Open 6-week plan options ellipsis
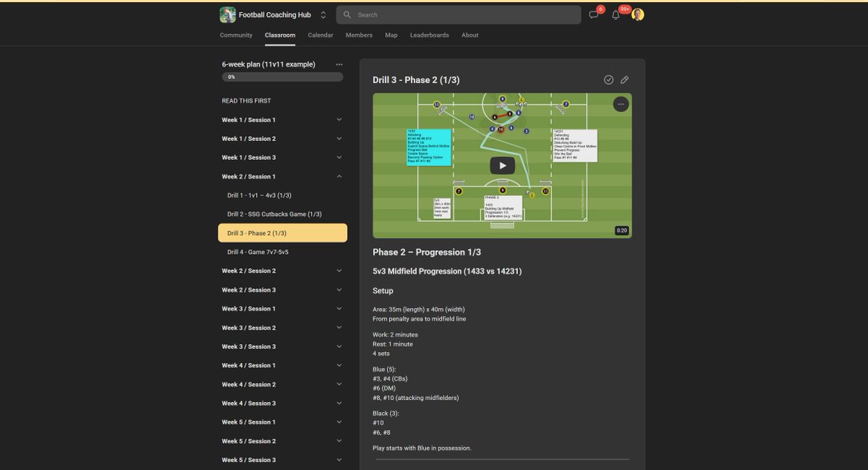The image size is (868, 470). pyautogui.click(x=339, y=64)
